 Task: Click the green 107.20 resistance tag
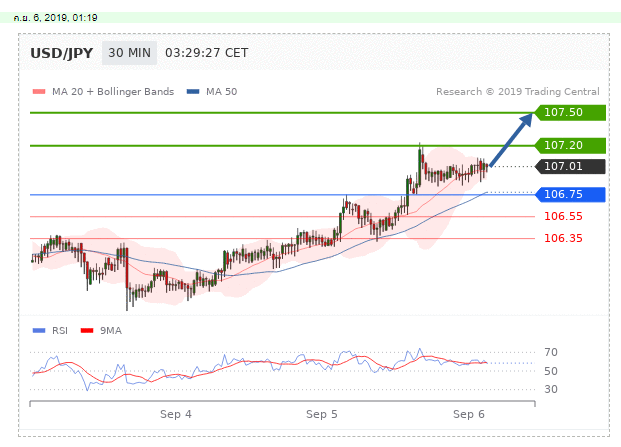point(571,145)
